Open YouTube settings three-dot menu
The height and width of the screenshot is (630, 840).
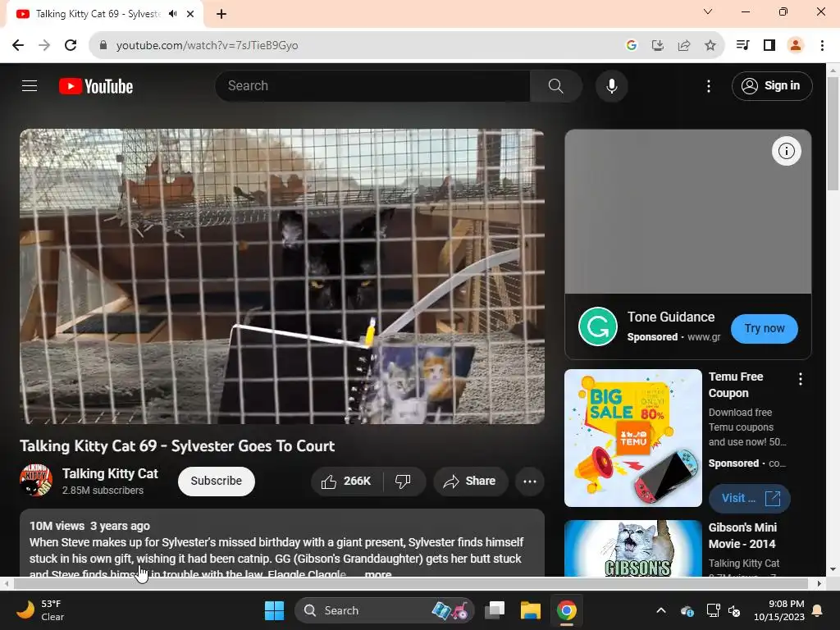[708, 85]
